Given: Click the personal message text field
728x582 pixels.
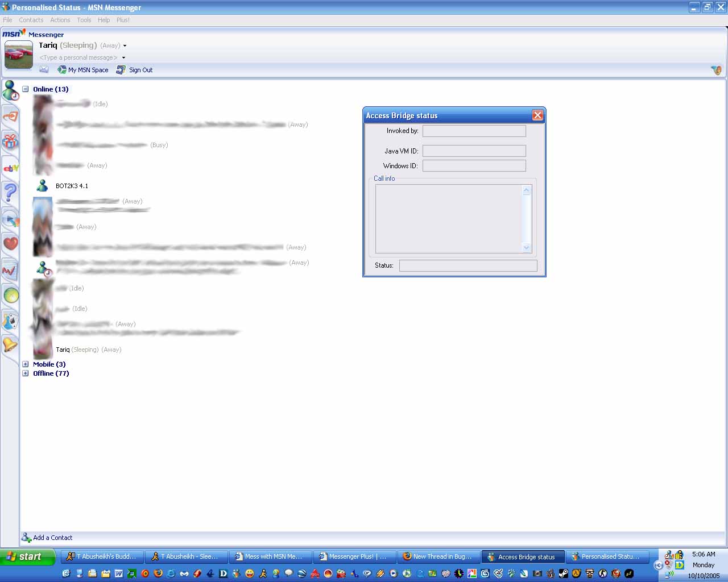Looking at the screenshot, I should coord(78,58).
